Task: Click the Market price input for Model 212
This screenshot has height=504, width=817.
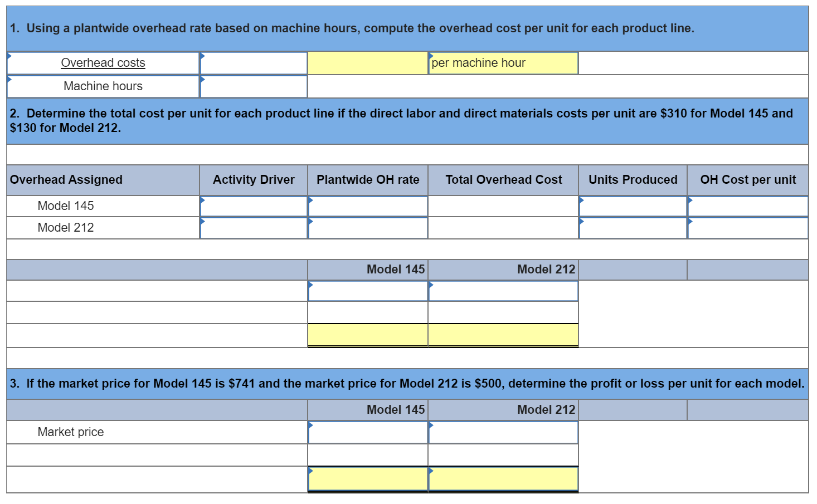Action: tap(503, 432)
